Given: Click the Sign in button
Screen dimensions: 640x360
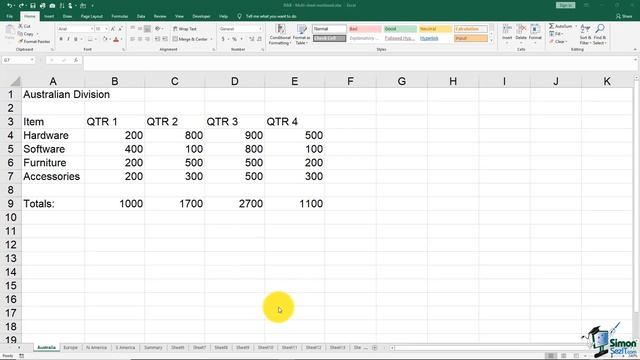Looking at the screenshot, I should click(x=565, y=5).
